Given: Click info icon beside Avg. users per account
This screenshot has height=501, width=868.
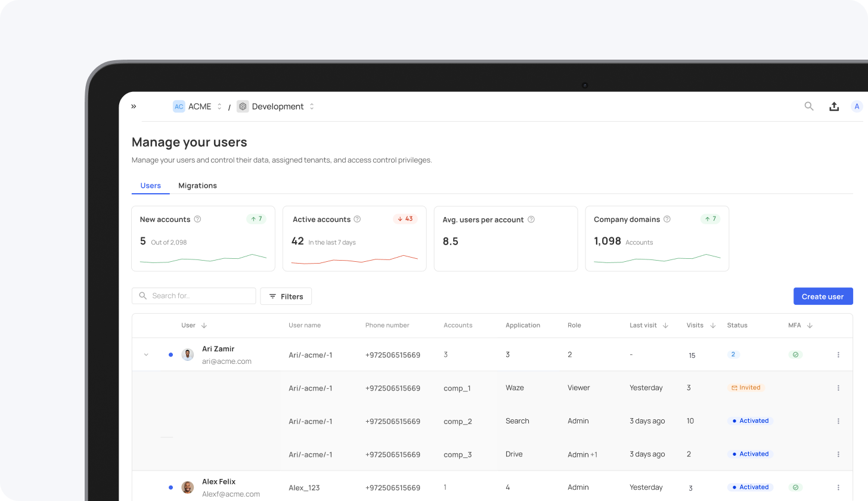Looking at the screenshot, I should [531, 219].
